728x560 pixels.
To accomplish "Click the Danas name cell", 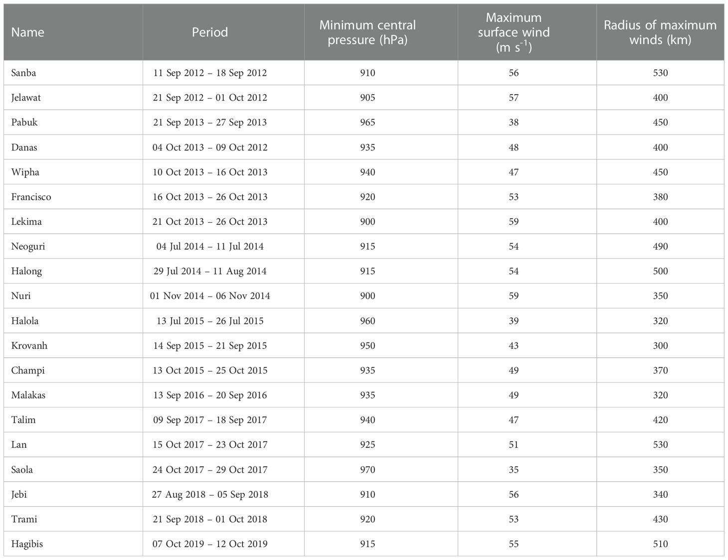I will coord(24,147).
